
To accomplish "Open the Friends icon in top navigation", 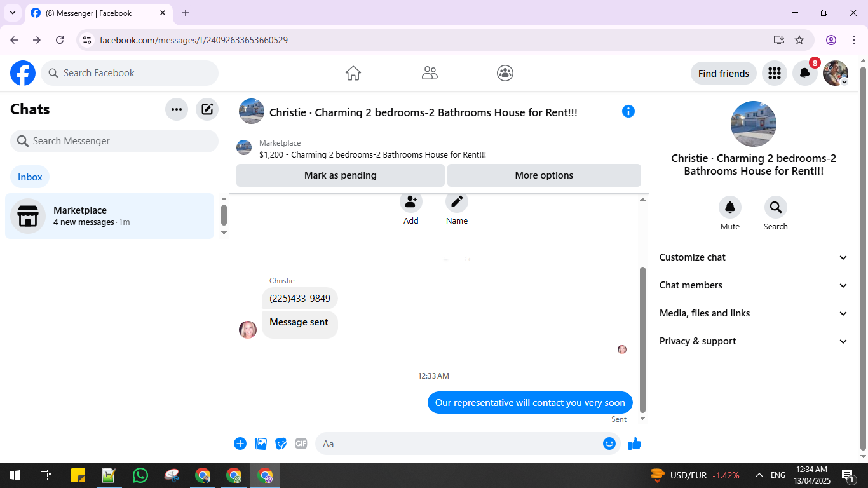I will pos(430,73).
